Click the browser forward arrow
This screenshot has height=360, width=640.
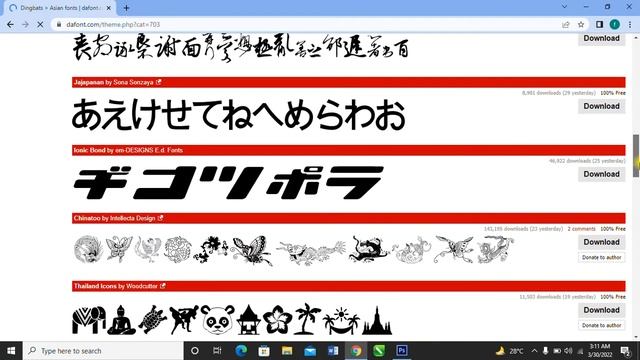coord(25,24)
